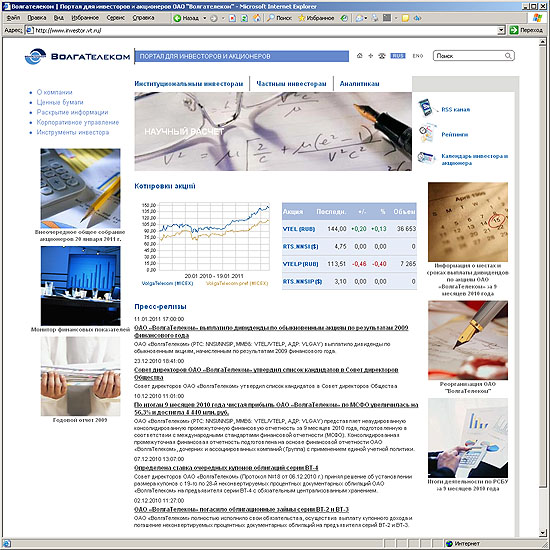The width and height of the screenshot is (550, 550).
Task: Open the Вид menu
Action: (59, 18)
